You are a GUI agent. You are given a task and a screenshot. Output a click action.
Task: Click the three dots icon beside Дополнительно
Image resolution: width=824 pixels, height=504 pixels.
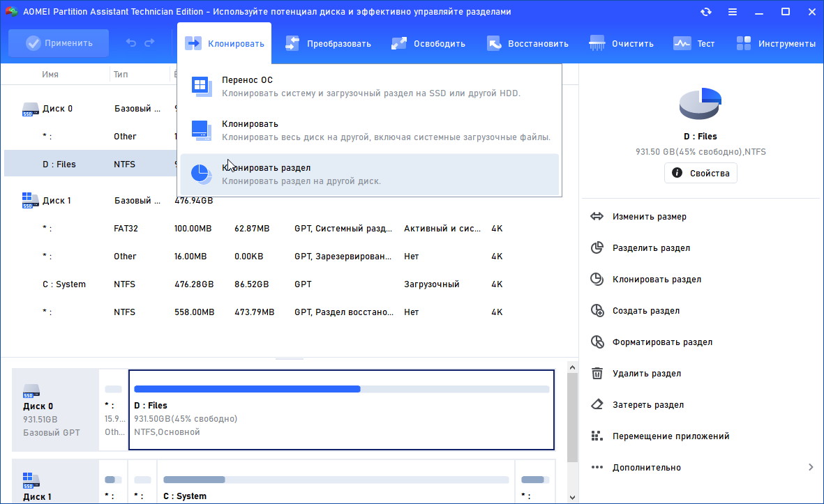[597, 467]
